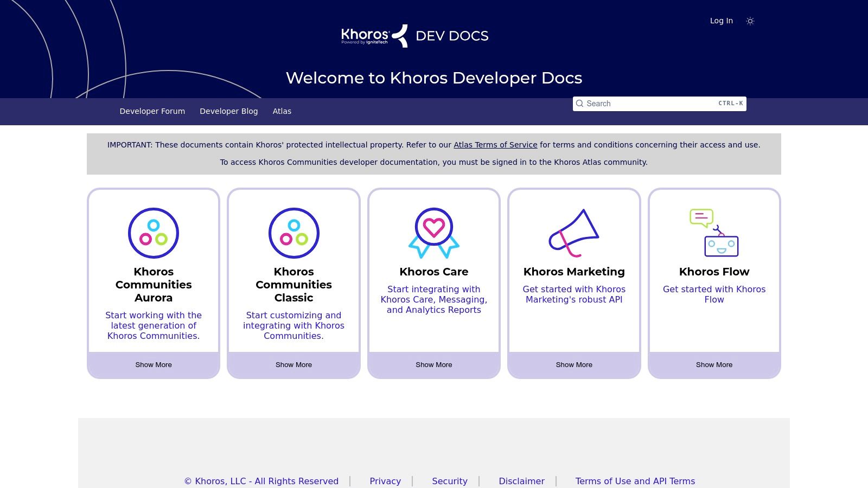This screenshot has height=488, width=868.
Task: Toggle the light/dark theme sun icon
Action: (x=750, y=21)
